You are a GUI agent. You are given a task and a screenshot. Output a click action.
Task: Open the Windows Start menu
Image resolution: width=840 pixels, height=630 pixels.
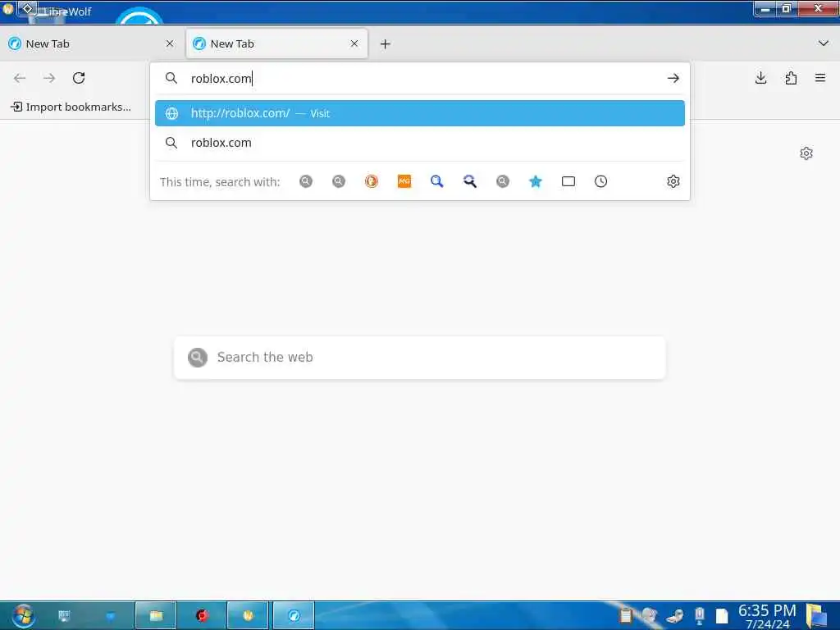(23, 616)
